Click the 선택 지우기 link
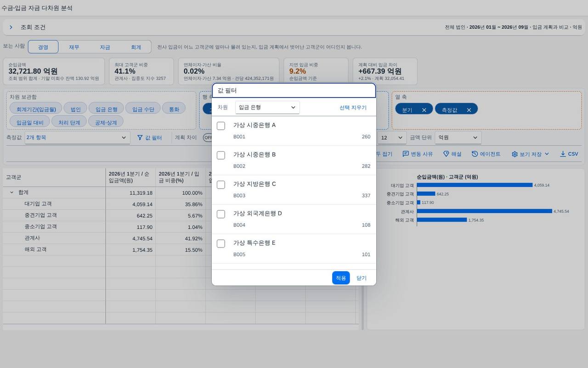 353,108
